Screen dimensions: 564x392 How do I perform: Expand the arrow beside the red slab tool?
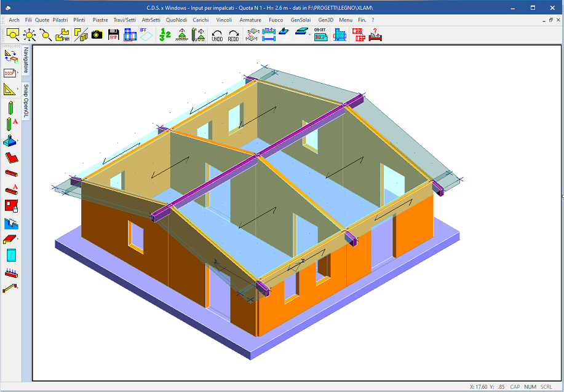point(18,238)
